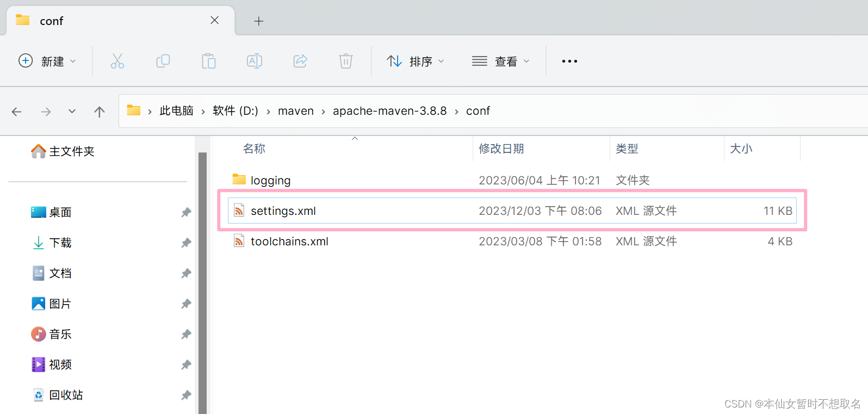Click logging date 2023/06/04 上午 10:21
The height and width of the screenshot is (414, 868).
pos(540,181)
